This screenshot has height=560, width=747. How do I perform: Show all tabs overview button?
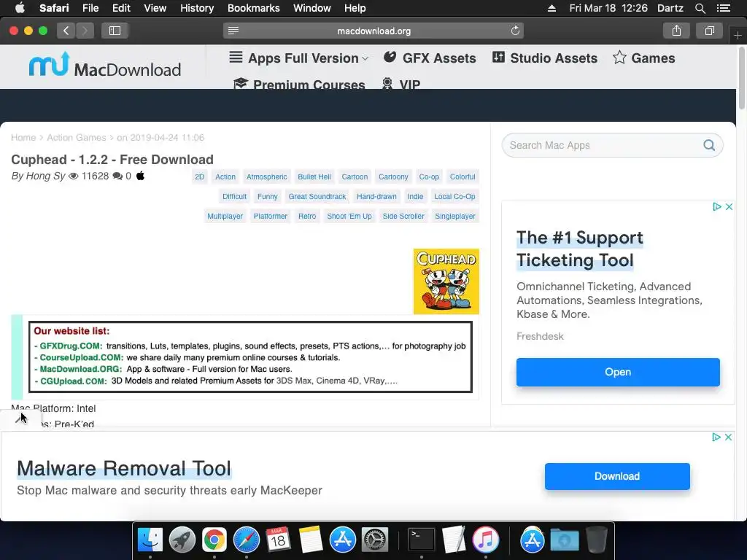pyautogui.click(x=709, y=31)
